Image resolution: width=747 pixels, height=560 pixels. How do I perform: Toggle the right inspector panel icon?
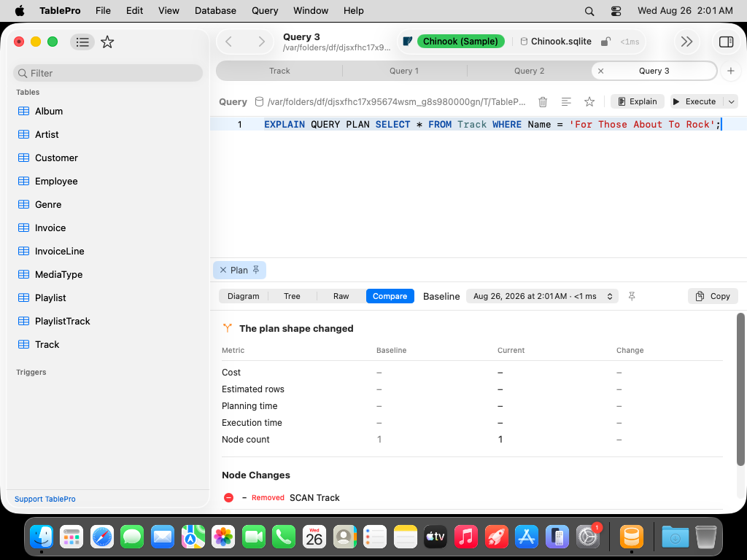(726, 42)
